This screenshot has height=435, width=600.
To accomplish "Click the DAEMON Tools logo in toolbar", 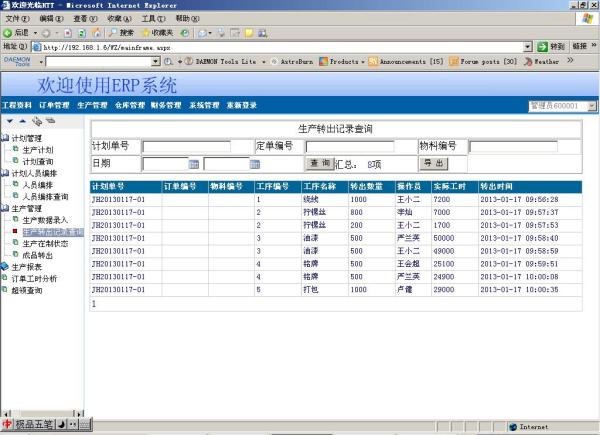I will [17, 61].
